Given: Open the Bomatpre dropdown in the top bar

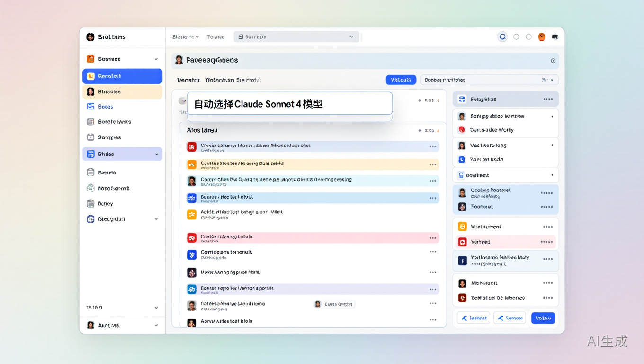Looking at the screenshot, I should pos(296,36).
